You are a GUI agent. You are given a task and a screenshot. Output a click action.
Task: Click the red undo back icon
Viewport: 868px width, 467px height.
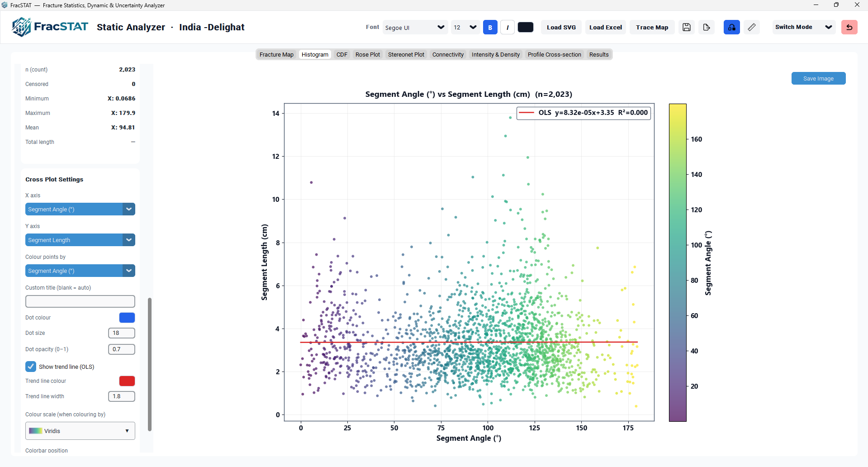[849, 27]
